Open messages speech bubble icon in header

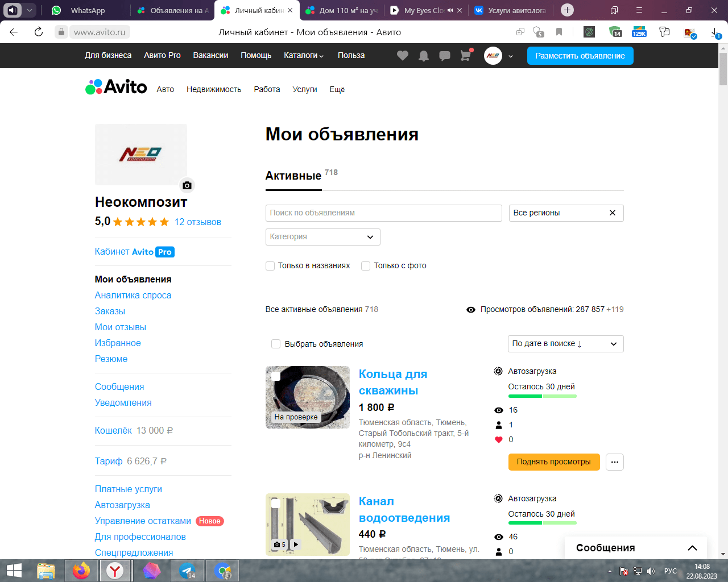[x=445, y=56]
